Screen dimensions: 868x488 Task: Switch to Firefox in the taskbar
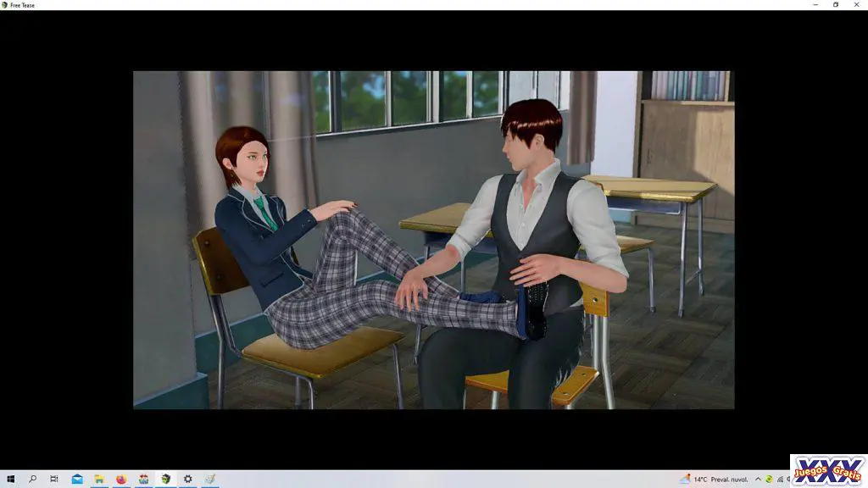coord(121,480)
